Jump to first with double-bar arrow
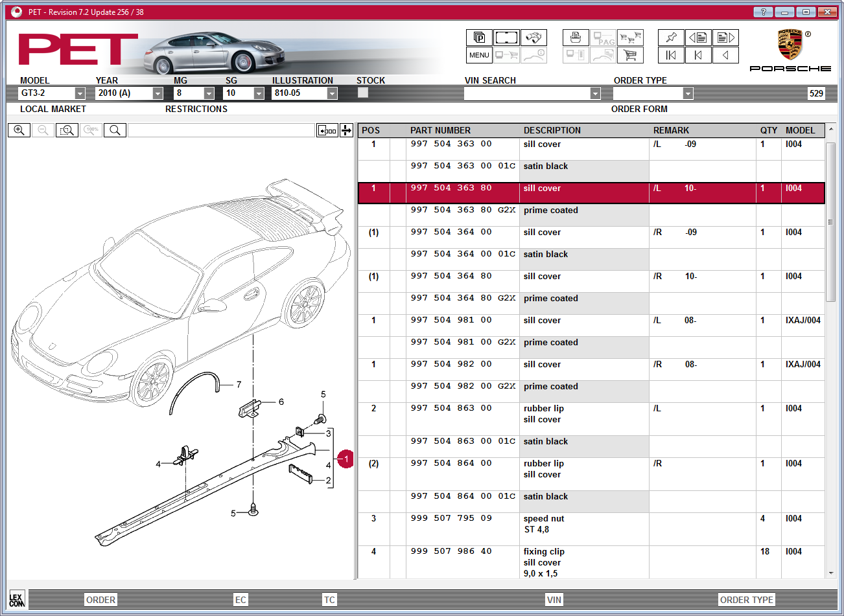Screen dimensions: 844x616 (x=671, y=55)
